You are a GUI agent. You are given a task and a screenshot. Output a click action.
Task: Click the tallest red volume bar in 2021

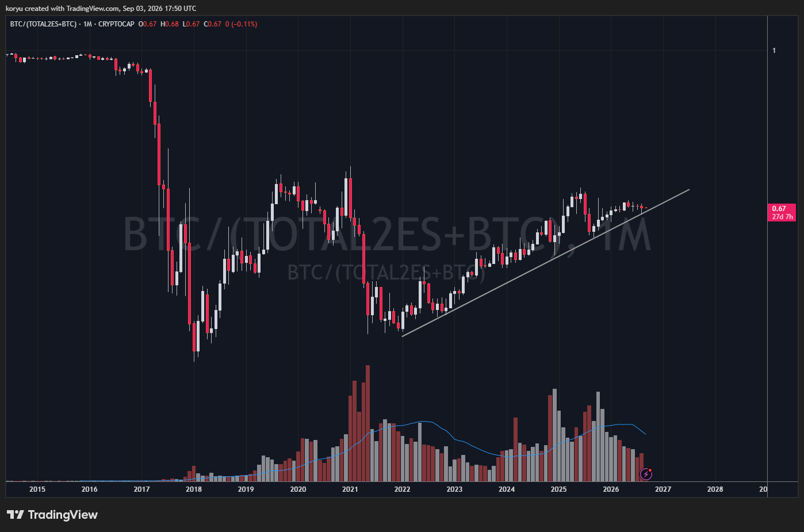point(367,423)
